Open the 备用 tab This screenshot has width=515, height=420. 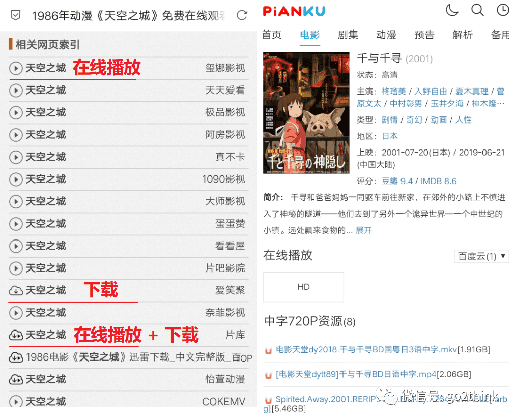500,35
